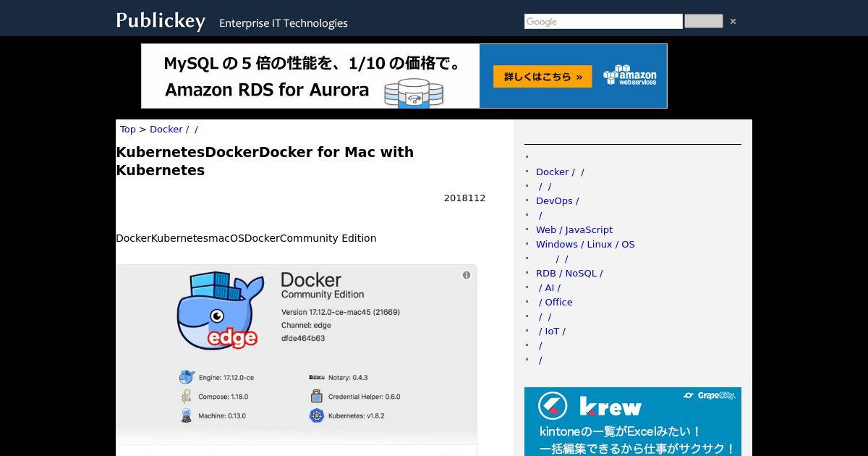Open sidebar Web / JavaScript link
Screen dimensions: 868x456
(574, 230)
